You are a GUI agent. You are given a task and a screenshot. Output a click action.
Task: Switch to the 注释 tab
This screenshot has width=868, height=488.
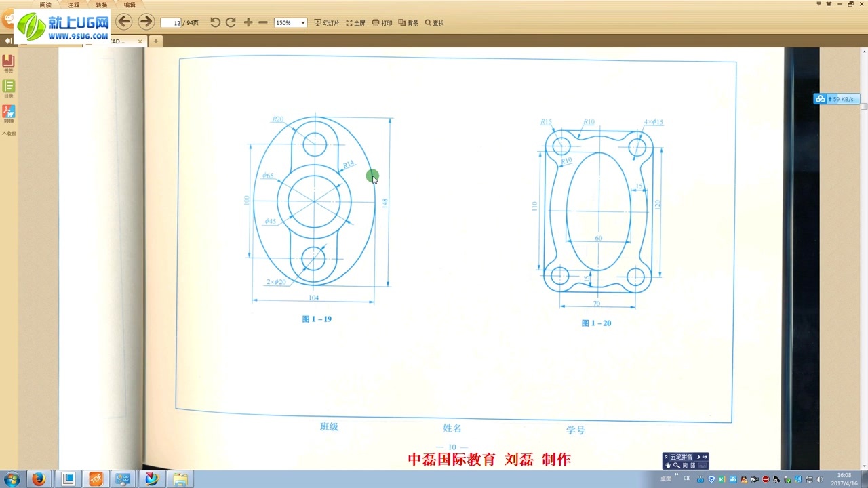point(73,5)
